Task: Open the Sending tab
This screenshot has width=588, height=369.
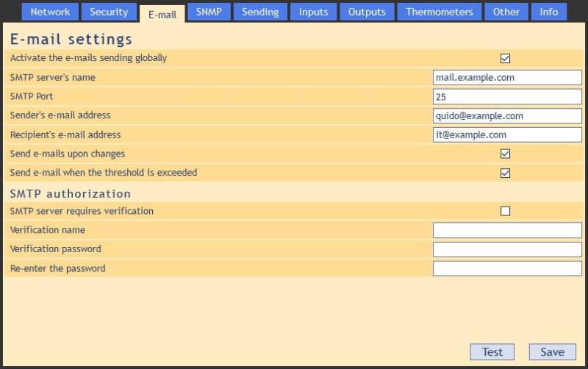Action: [260, 12]
